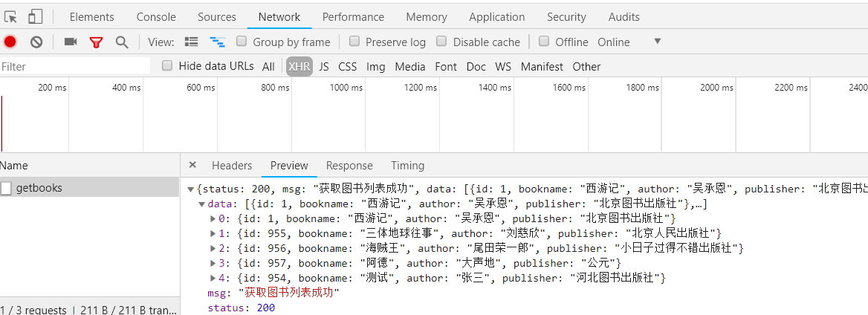Tick the getbooks row checkbox icon
This screenshot has width=868, height=315.
point(6,188)
